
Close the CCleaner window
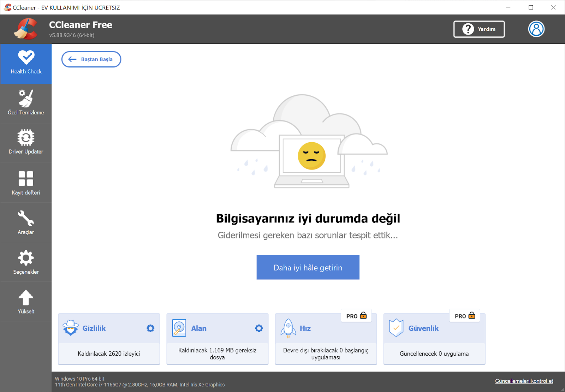point(553,7)
